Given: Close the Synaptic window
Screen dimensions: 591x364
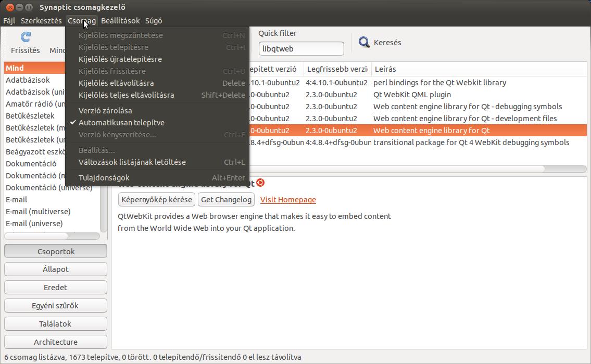Looking at the screenshot, I should click(10, 7).
